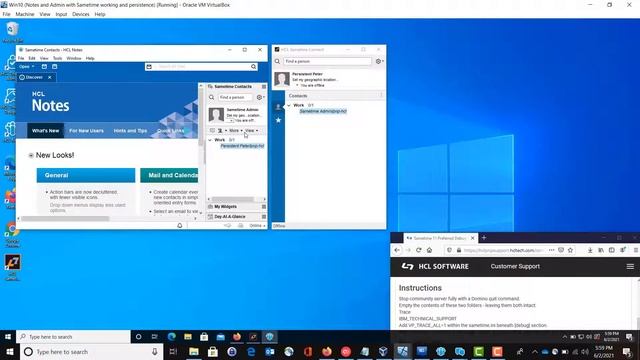Click the General section header
This screenshot has height=360, width=640.
(86, 175)
